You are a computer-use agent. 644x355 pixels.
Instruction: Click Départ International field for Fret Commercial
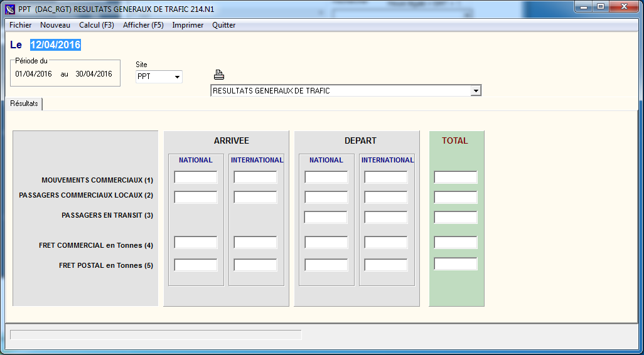pos(385,243)
